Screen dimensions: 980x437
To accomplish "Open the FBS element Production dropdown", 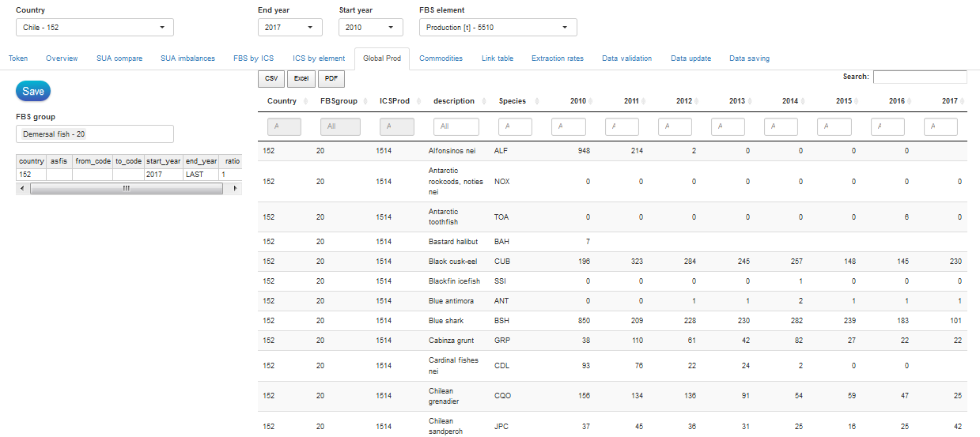I will [498, 28].
